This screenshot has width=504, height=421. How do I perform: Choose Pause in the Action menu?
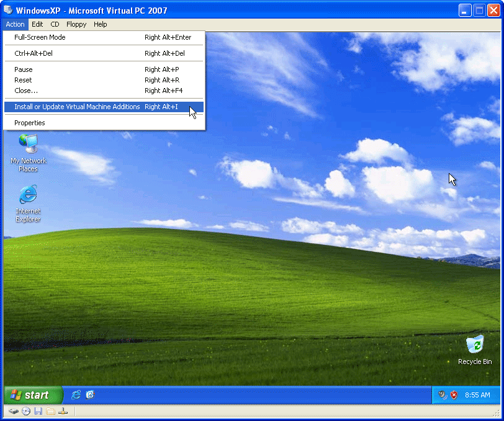point(104,69)
